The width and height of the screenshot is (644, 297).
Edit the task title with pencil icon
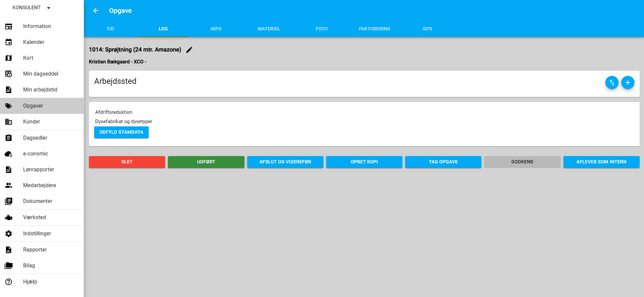189,50
